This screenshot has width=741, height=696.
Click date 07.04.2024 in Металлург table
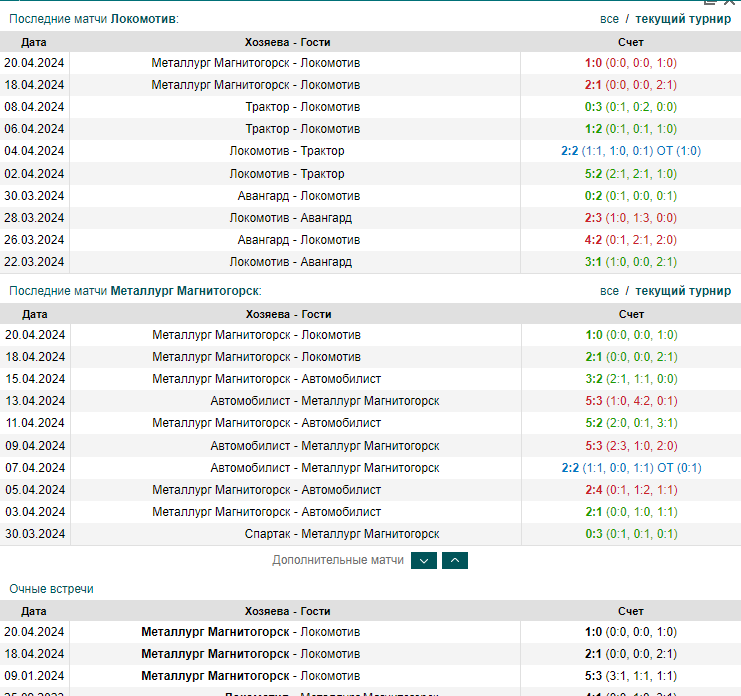point(35,468)
